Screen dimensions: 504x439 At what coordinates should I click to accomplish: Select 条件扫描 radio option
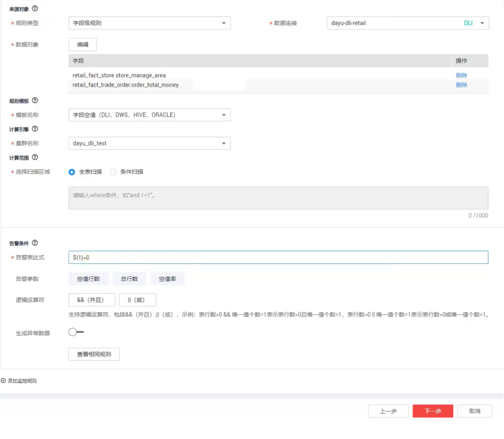[x=113, y=172]
